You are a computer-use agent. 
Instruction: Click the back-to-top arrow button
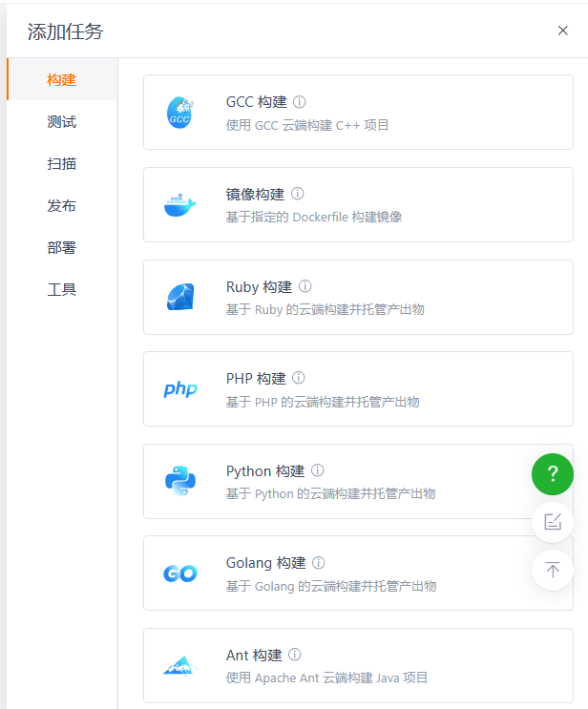click(x=553, y=570)
